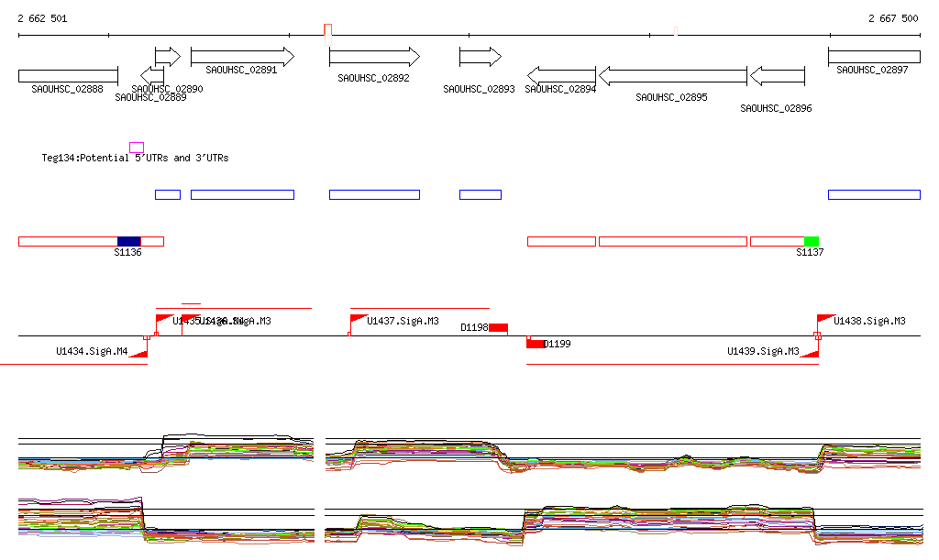Click the SAOUHSC_02892 gene arrow

point(374,57)
